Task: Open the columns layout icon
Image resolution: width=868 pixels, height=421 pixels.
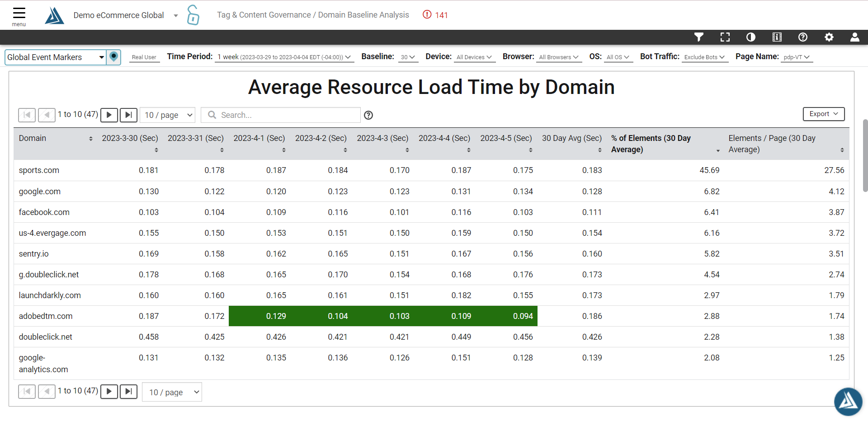Action: 777,37
